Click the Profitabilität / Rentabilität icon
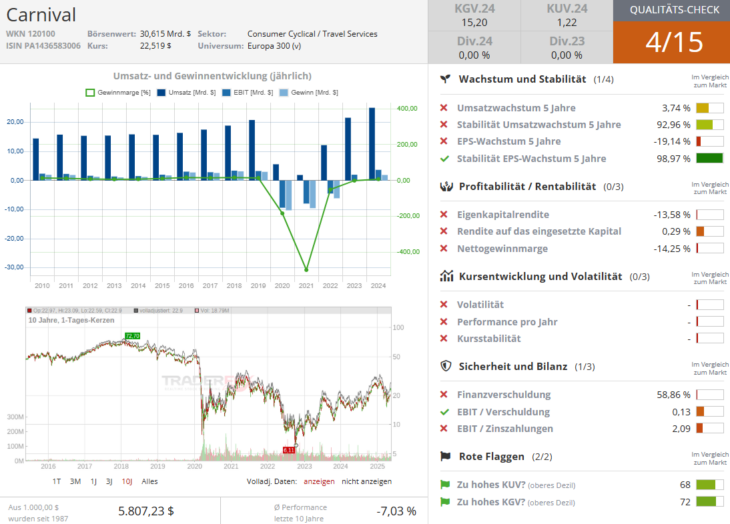The height and width of the screenshot is (524, 730). tap(446, 187)
